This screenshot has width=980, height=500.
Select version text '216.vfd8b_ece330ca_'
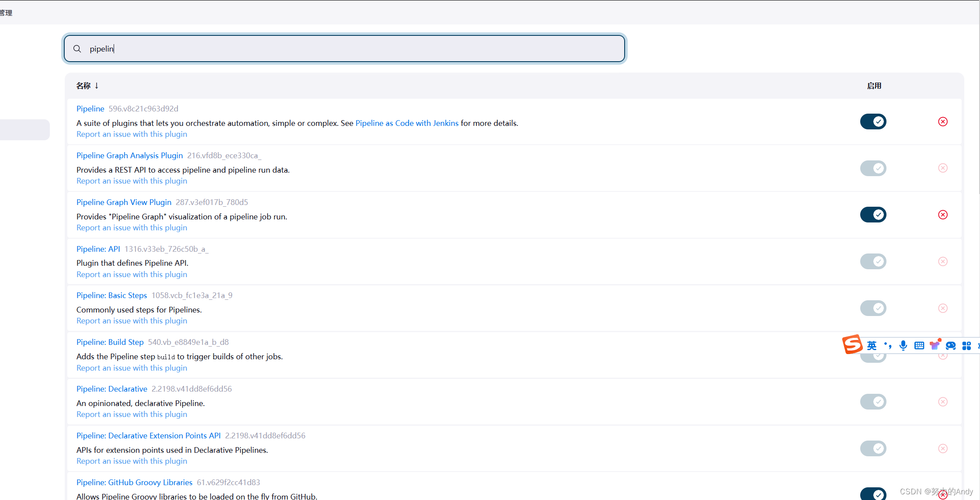point(224,156)
